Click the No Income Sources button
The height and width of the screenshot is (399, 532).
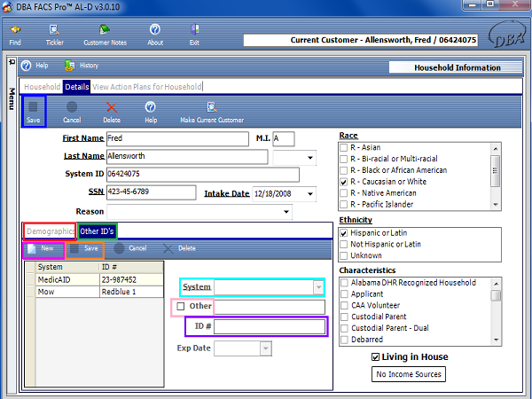[x=409, y=374]
